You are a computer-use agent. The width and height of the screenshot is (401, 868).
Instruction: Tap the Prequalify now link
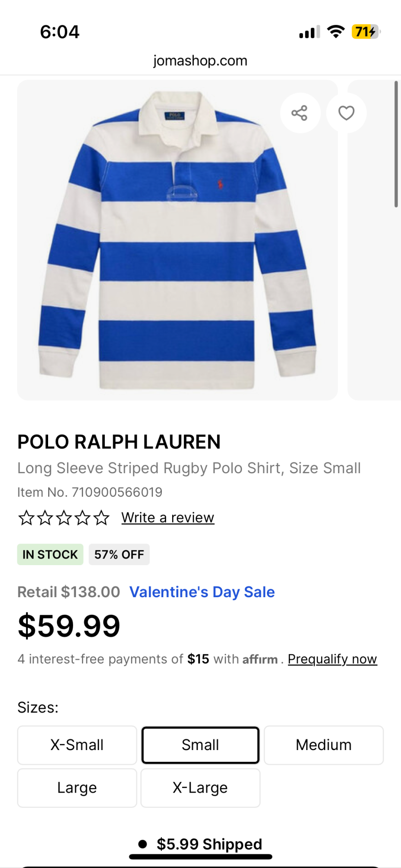(x=332, y=659)
